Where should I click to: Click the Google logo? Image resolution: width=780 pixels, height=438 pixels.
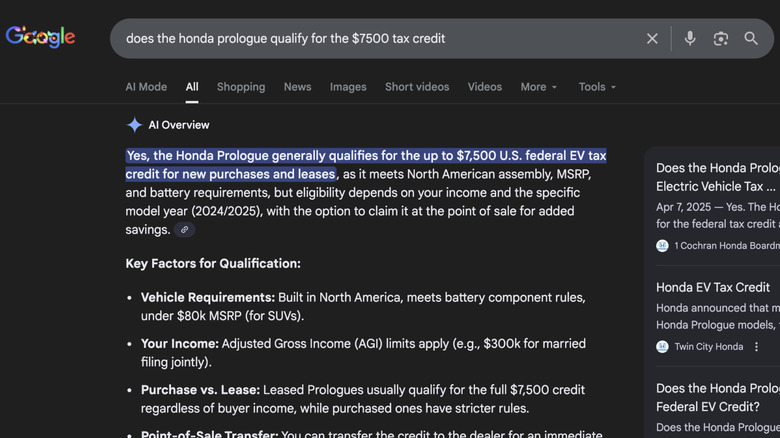click(41, 38)
